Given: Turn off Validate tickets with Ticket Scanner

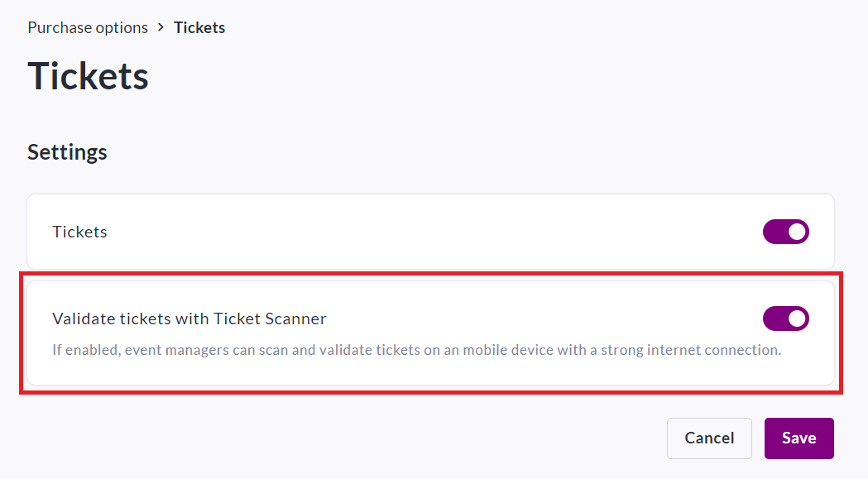Looking at the screenshot, I should 785,319.
